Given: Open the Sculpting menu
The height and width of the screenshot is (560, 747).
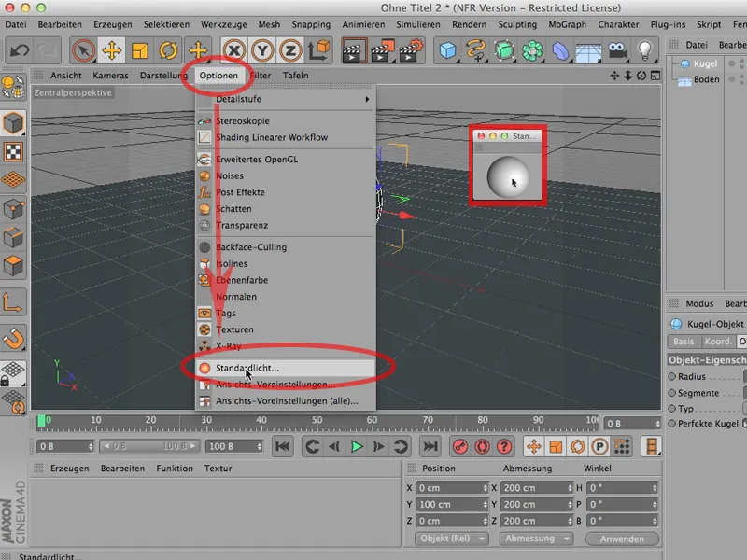Looking at the screenshot, I should point(517,24).
